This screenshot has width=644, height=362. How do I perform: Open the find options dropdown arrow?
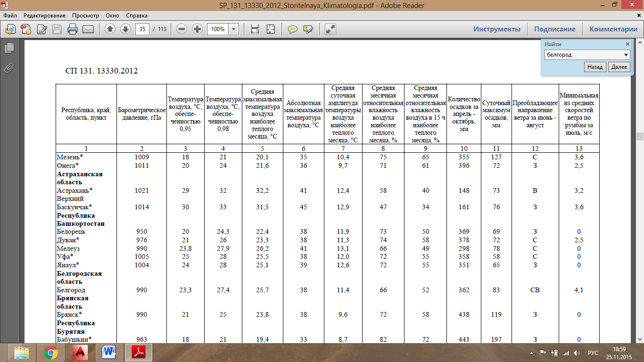(626, 55)
